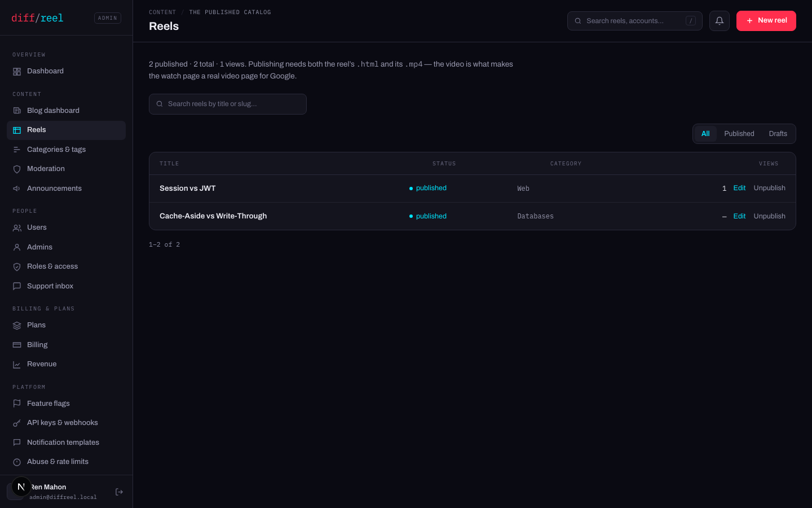Image resolution: width=812 pixels, height=508 pixels.
Task: Click the VIEWS column header
Action: (769, 164)
